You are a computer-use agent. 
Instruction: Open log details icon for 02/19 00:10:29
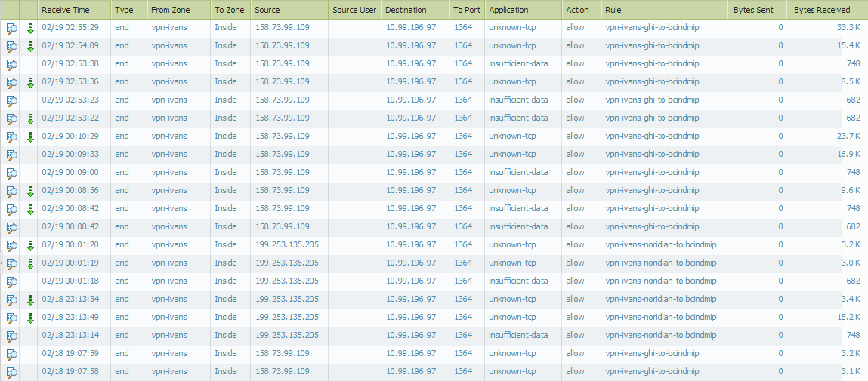point(12,137)
